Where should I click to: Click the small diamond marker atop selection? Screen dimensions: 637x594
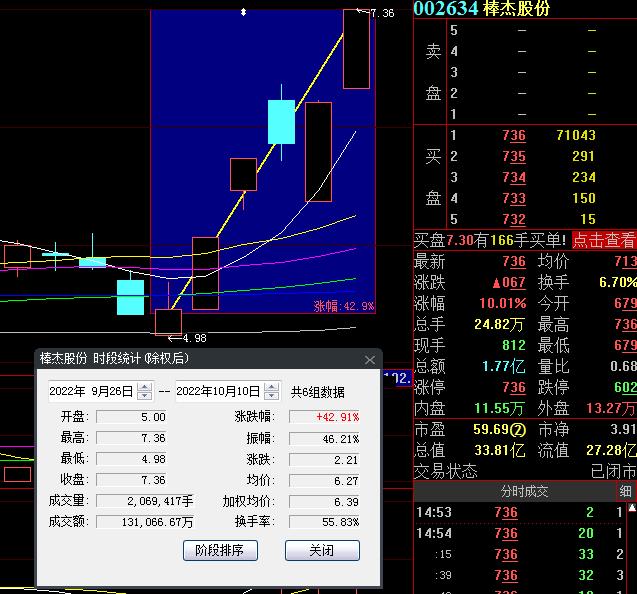[243, 13]
